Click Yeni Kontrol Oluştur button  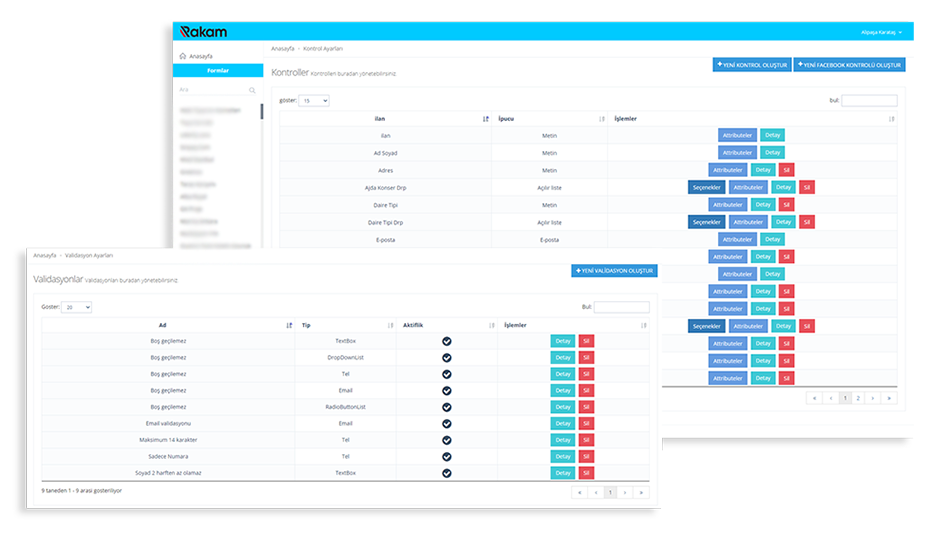click(x=751, y=65)
